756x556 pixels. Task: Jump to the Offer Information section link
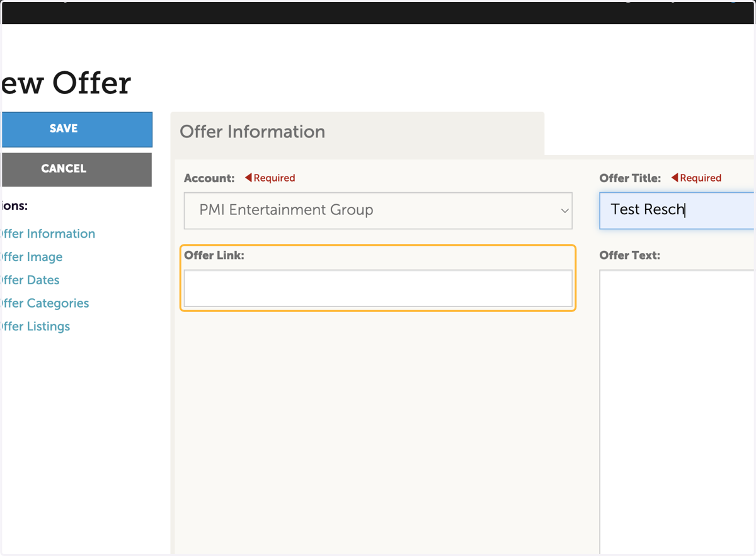(48, 234)
